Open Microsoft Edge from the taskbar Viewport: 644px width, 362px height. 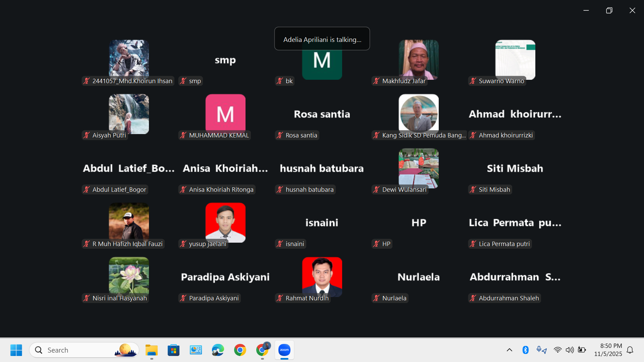[218, 350]
